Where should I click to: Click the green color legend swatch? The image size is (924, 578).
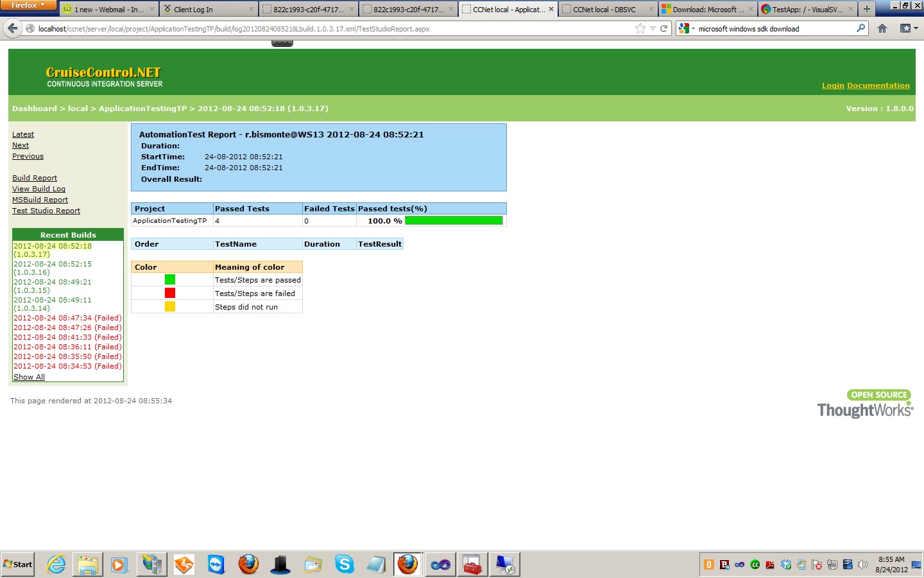[170, 279]
